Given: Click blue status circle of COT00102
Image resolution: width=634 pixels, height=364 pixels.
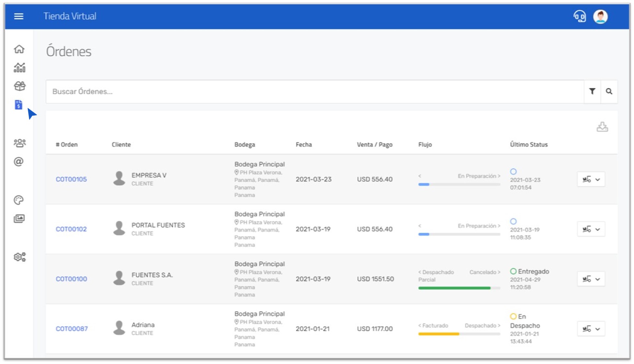Looking at the screenshot, I should coord(513,221).
